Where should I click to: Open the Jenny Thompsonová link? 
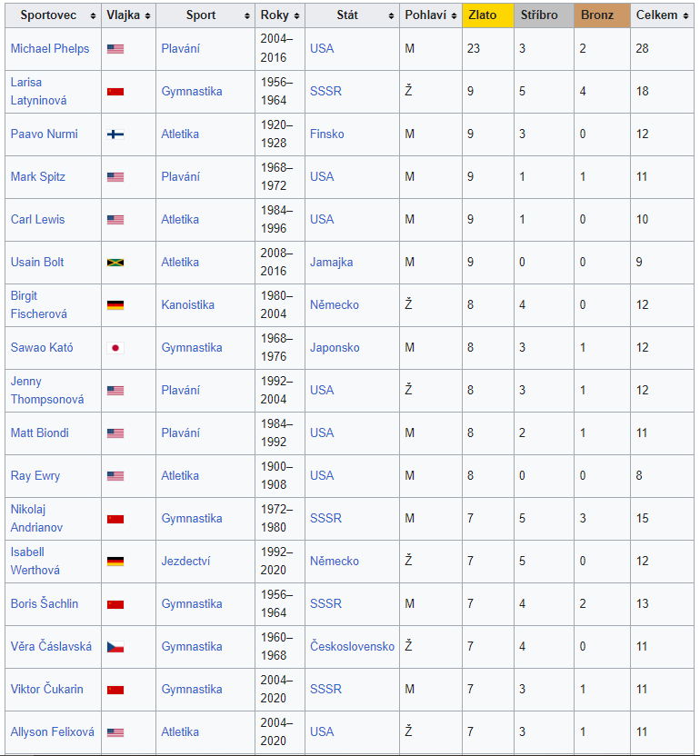[x=47, y=390]
